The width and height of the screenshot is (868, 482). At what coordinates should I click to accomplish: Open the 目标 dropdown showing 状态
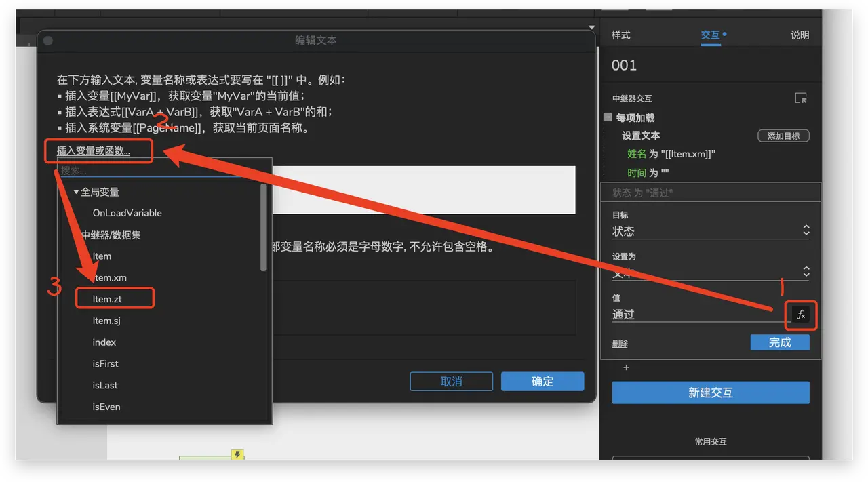710,231
